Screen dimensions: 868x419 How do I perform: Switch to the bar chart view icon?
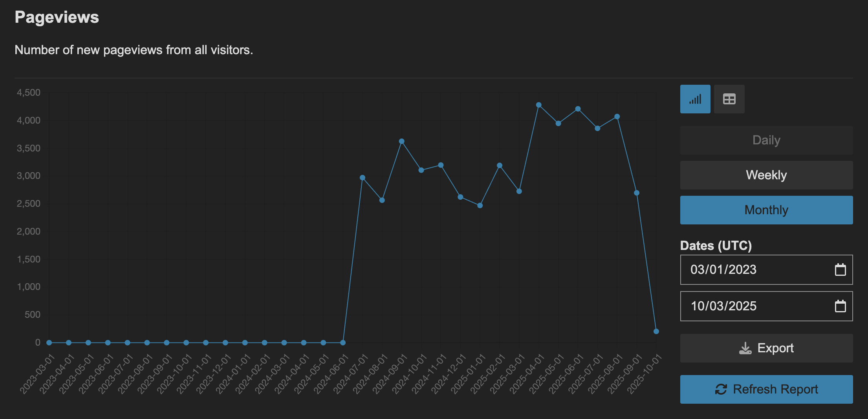pyautogui.click(x=695, y=99)
